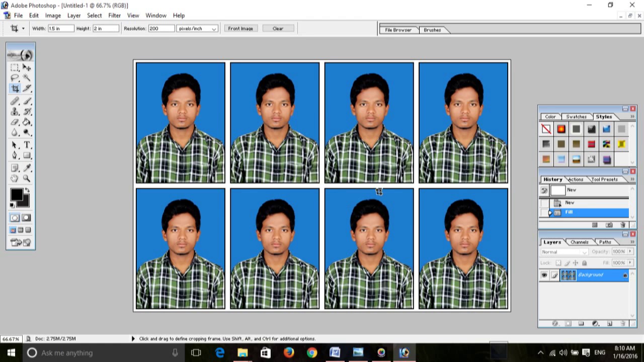644x362 pixels.
Task: Open the Image menu
Action: coord(53,16)
